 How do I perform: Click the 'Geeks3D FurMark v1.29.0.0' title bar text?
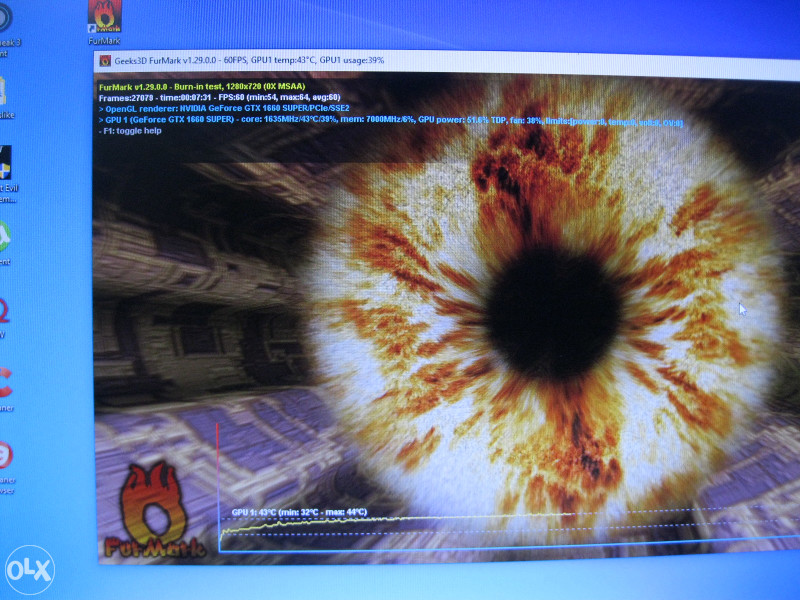249,60
